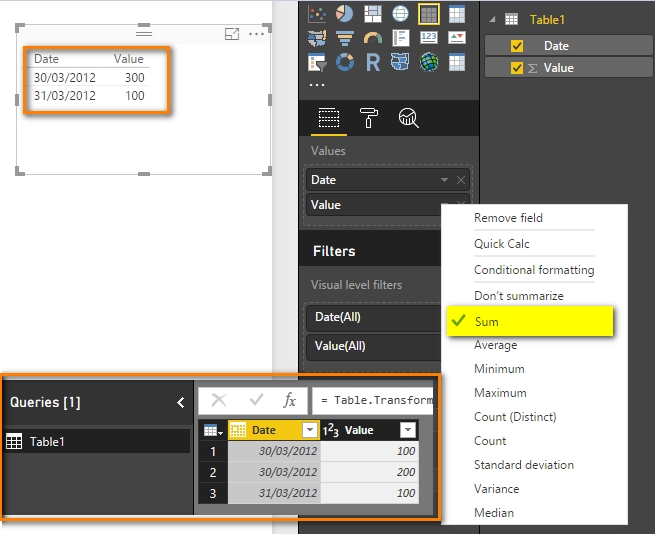
Task: Click the Value column header in visual
Action: (x=128, y=59)
